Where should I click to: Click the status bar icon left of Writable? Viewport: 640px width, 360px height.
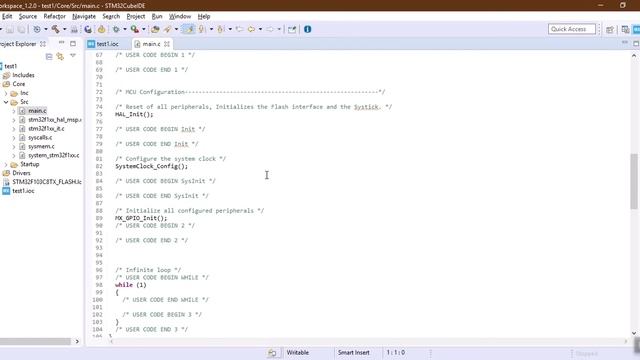pyautogui.click(x=272, y=353)
